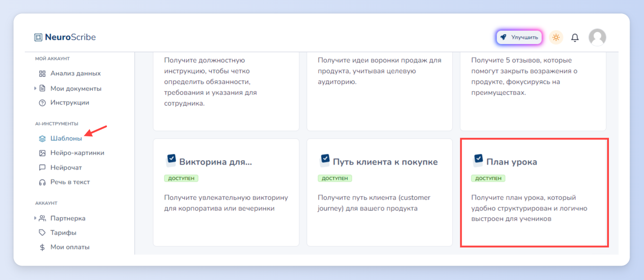Expand the Мои документы tree arrow

click(36, 88)
